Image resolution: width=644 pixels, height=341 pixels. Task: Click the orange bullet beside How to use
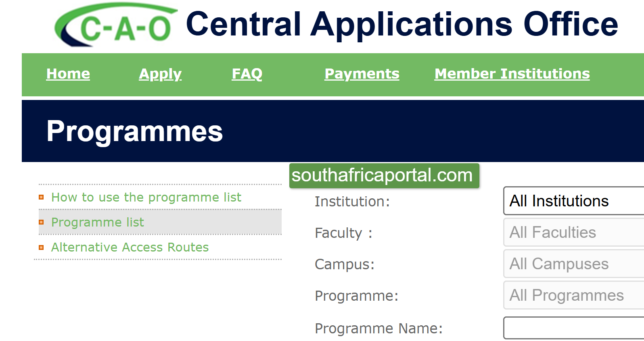41,197
